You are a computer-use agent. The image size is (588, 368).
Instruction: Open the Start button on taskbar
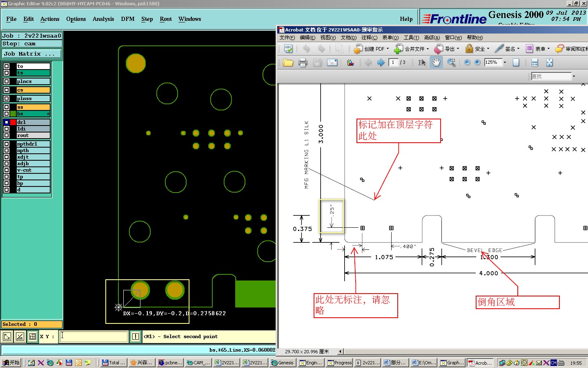[x=11, y=363]
